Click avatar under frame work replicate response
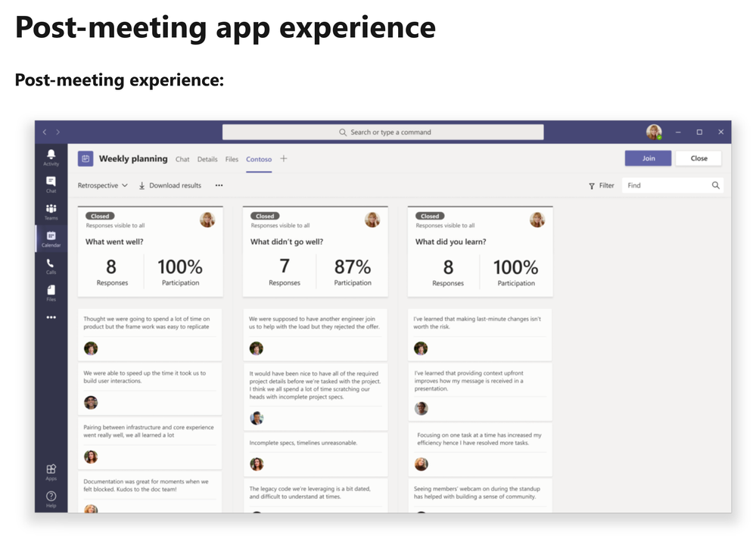Viewport: 756px width, 542px height. point(91,348)
